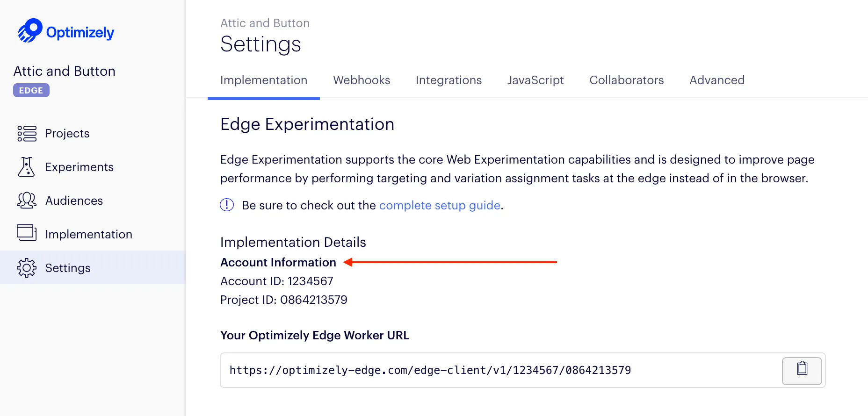Click the Optimizely logo icon

point(30,31)
